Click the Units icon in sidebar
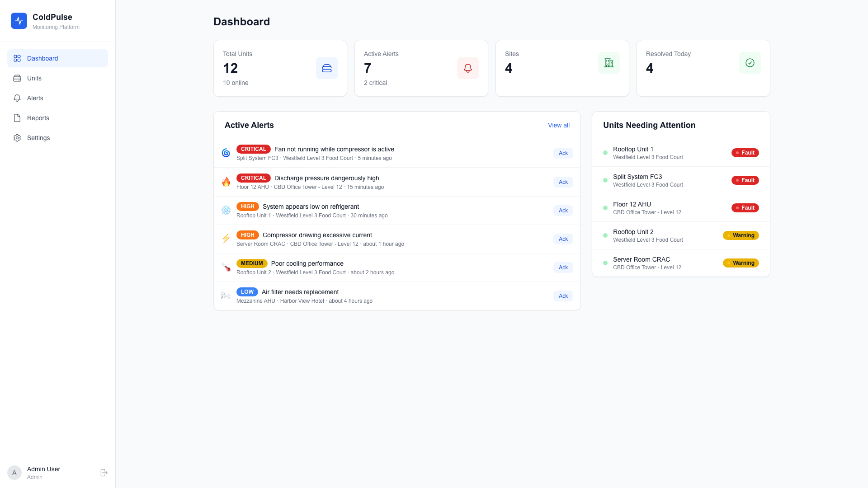868x488 pixels. tap(17, 78)
